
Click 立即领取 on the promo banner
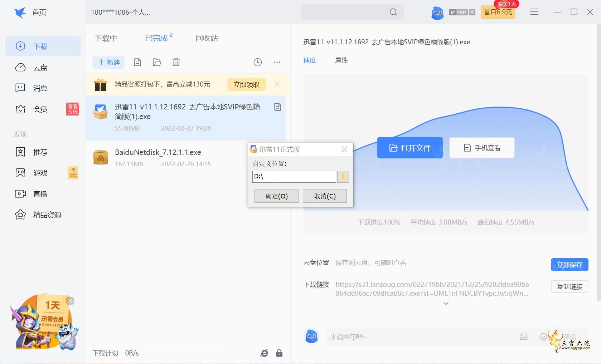(x=247, y=84)
